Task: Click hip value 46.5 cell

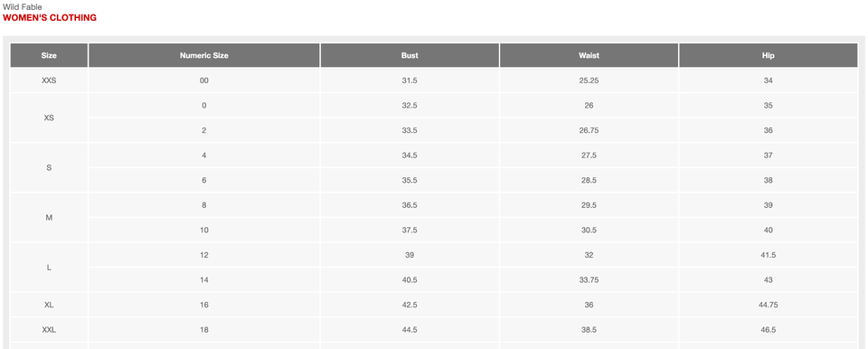Action: [x=769, y=330]
